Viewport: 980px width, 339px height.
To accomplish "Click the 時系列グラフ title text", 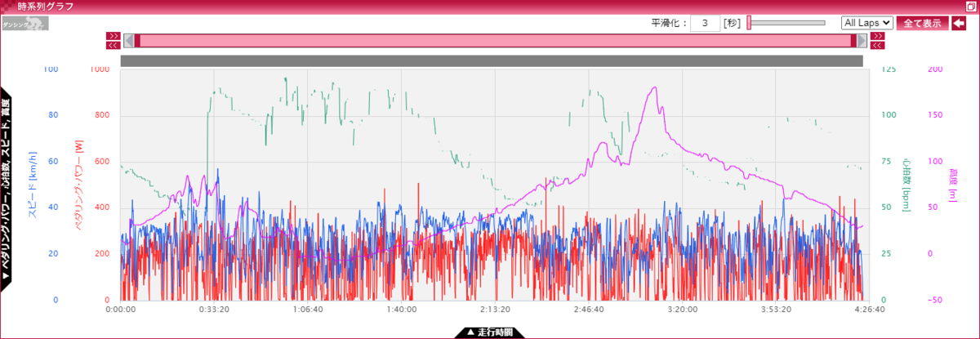I will pyautogui.click(x=46, y=7).
